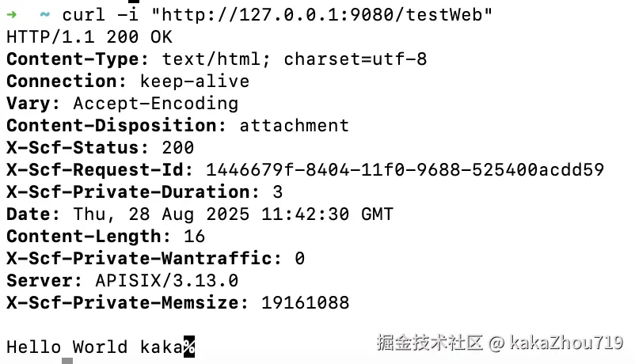Click the HTTP/1.1 200 OK status line
This screenshot has width=635, height=364.
click(x=89, y=37)
